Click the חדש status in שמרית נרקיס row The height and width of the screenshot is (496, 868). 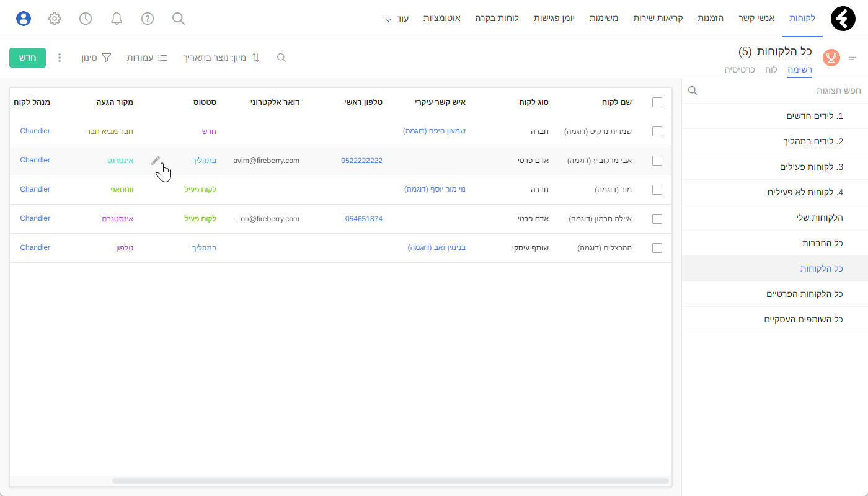coord(209,131)
